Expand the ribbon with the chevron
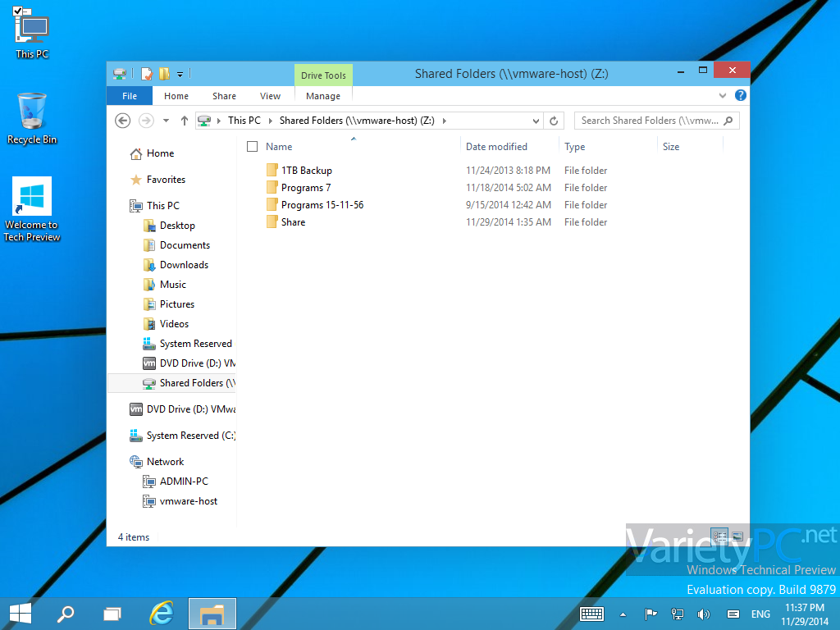Screen dimensions: 840x630 pos(723,96)
